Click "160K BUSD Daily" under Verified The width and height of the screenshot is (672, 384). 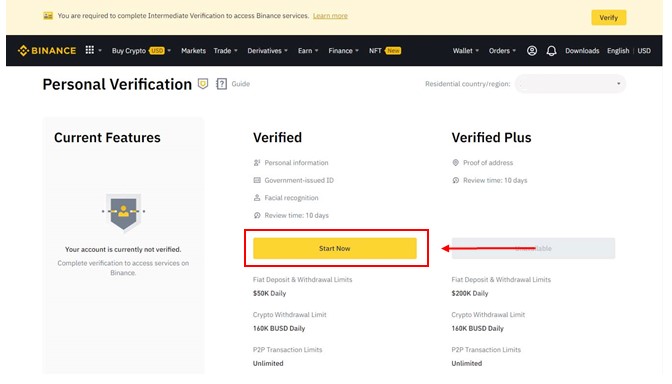(279, 329)
